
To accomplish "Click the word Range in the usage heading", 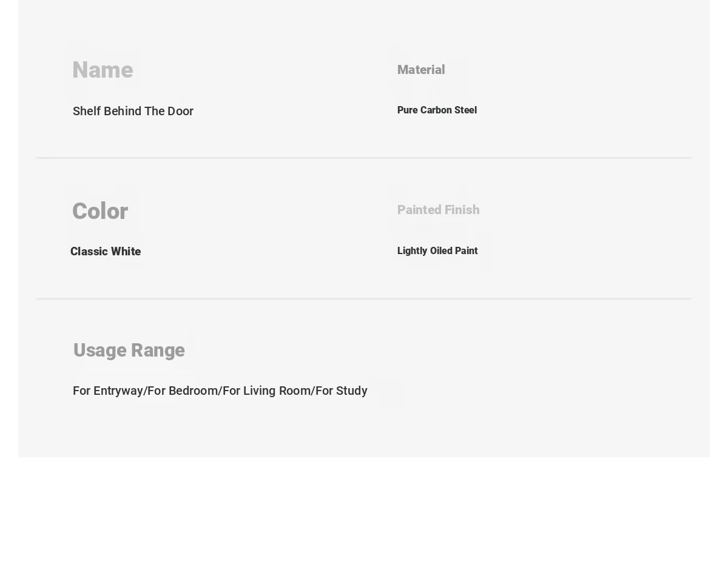I will coord(158,351).
